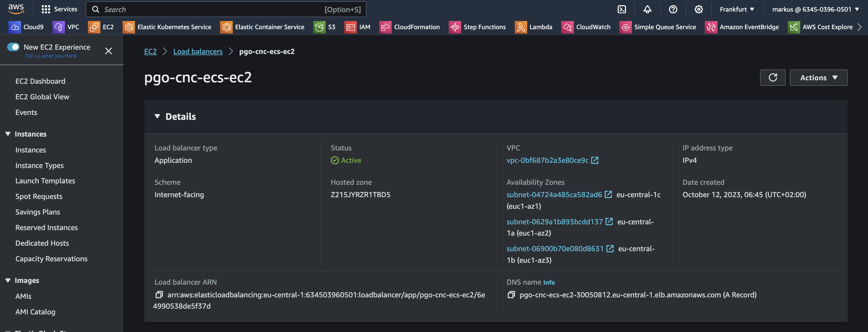Refresh the load balancer details
The image size is (868, 332).
coord(773,78)
